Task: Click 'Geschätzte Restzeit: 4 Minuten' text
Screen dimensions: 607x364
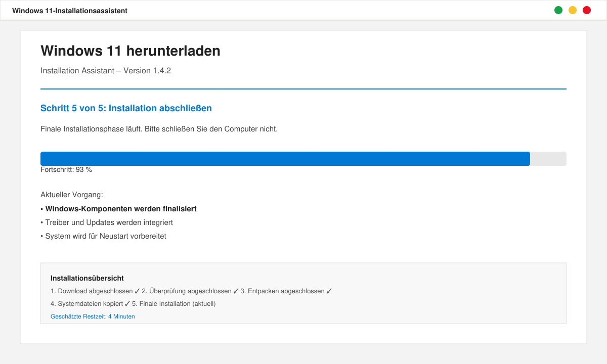Action: click(93, 316)
